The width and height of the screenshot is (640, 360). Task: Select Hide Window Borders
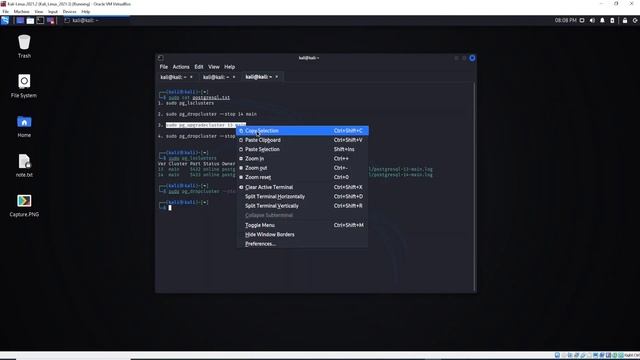coord(302,235)
